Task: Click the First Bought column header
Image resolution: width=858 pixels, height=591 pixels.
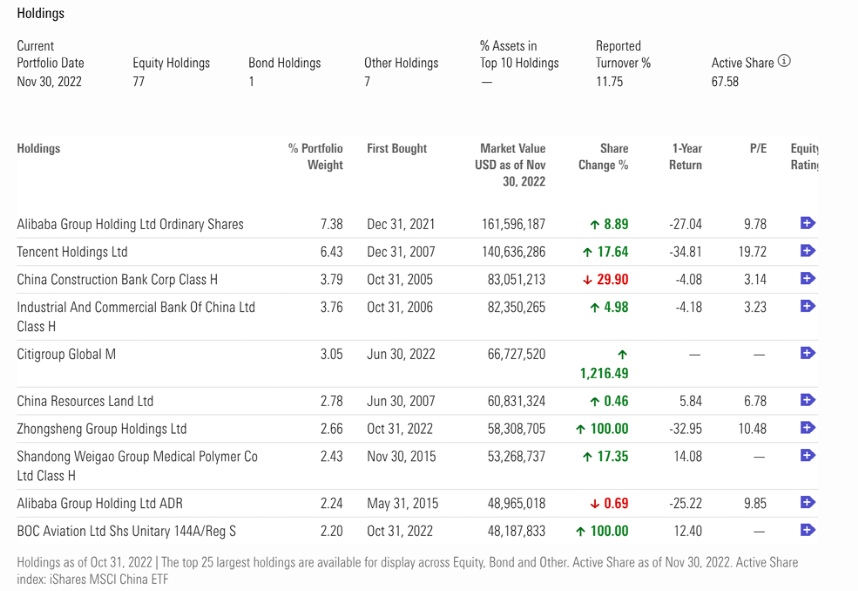Action: (397, 148)
